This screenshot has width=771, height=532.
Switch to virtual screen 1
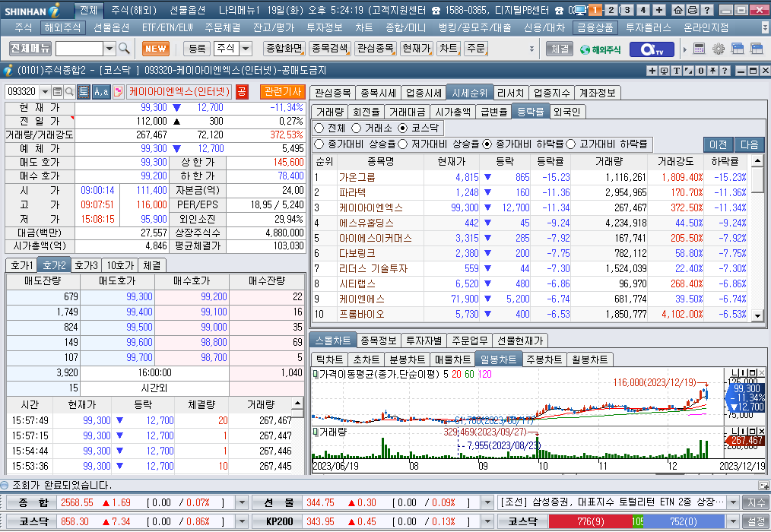tap(595, 10)
